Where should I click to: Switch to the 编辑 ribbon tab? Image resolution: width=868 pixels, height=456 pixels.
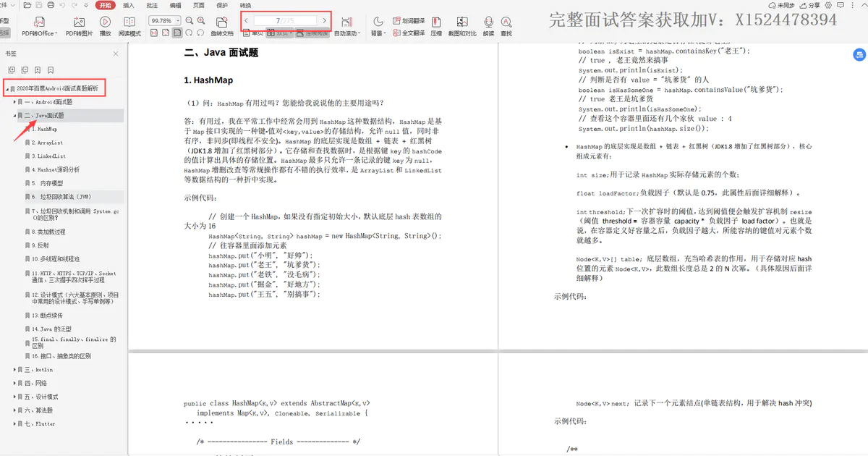[176, 5]
